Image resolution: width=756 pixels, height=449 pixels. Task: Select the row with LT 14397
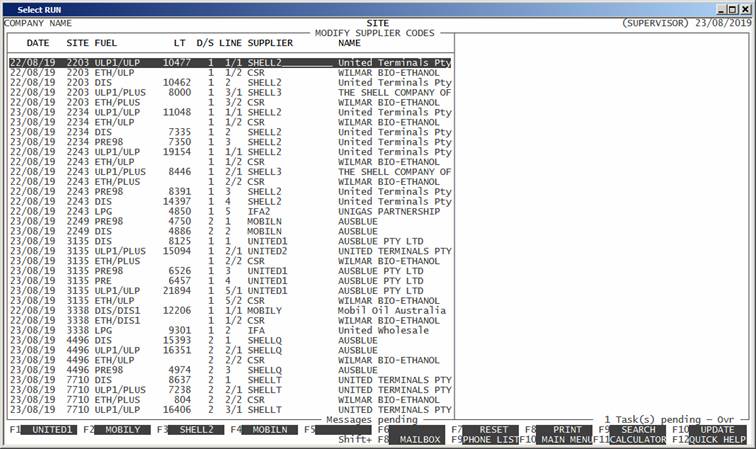tap(230, 202)
